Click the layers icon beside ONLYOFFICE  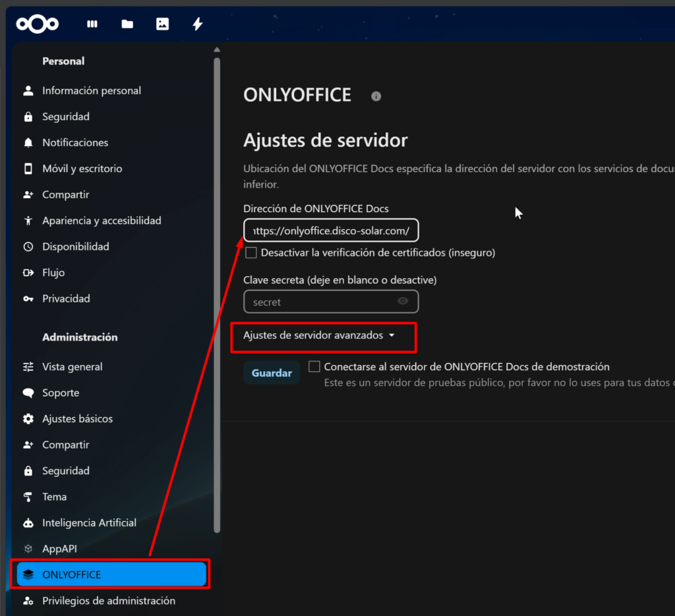pos(28,574)
